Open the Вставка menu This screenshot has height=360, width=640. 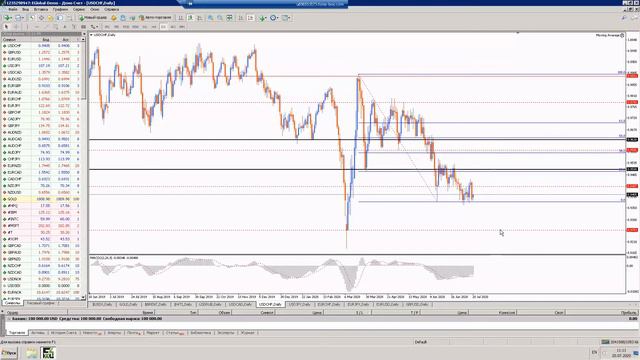(x=41, y=9)
